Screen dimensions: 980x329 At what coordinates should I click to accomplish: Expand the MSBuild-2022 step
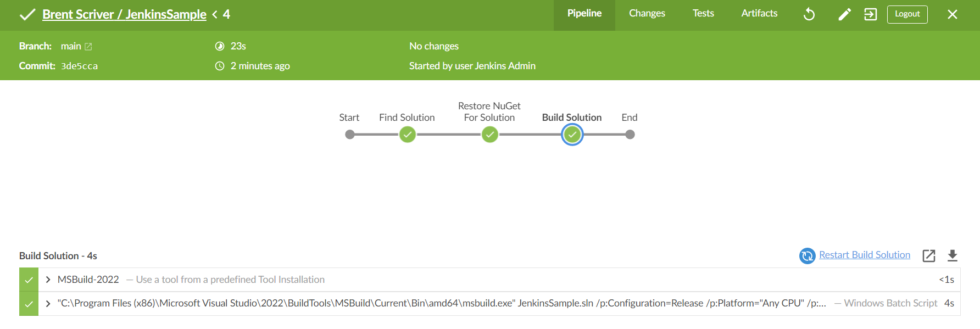(48, 280)
